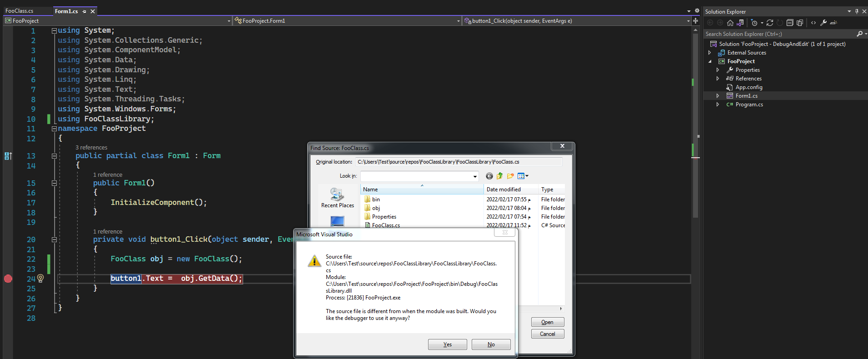Select the Form1.cs editor tab

click(66, 11)
